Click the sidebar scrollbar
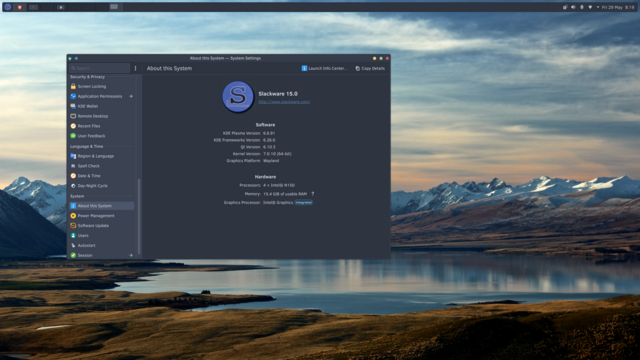This screenshot has width=640, height=360. pos(139,216)
